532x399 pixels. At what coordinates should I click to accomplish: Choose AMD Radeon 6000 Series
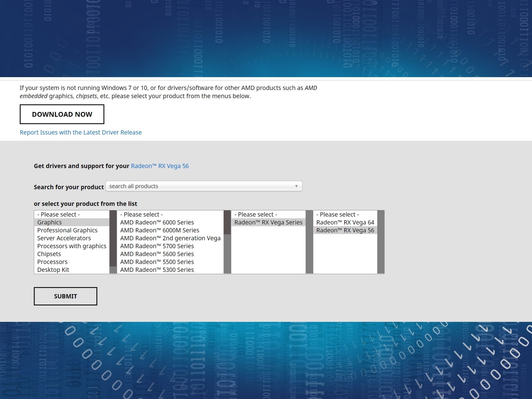point(171,222)
